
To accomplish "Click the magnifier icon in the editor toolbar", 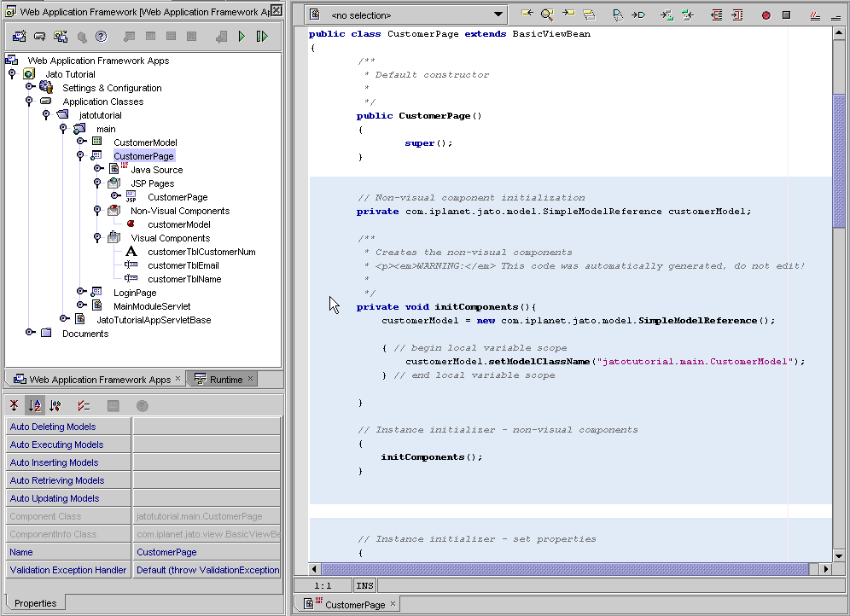I will click(x=546, y=15).
